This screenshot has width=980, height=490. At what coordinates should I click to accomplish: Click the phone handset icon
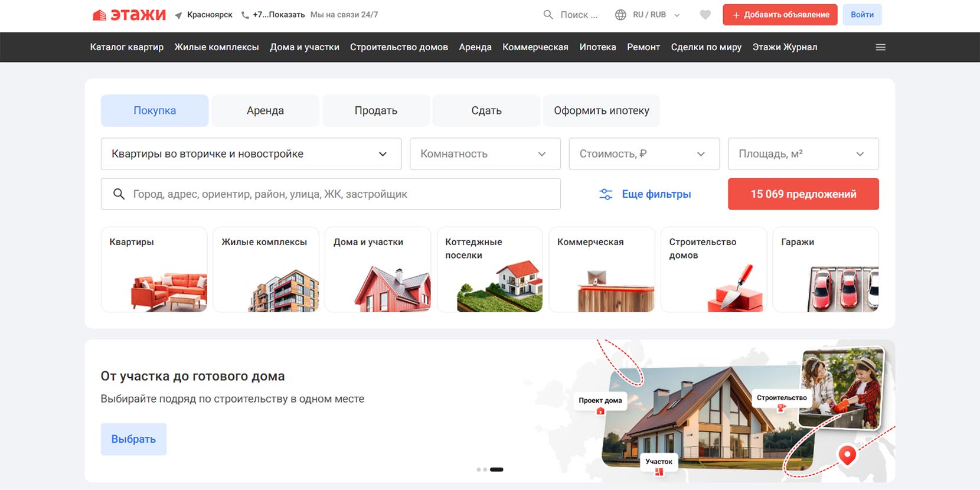pyautogui.click(x=245, y=15)
